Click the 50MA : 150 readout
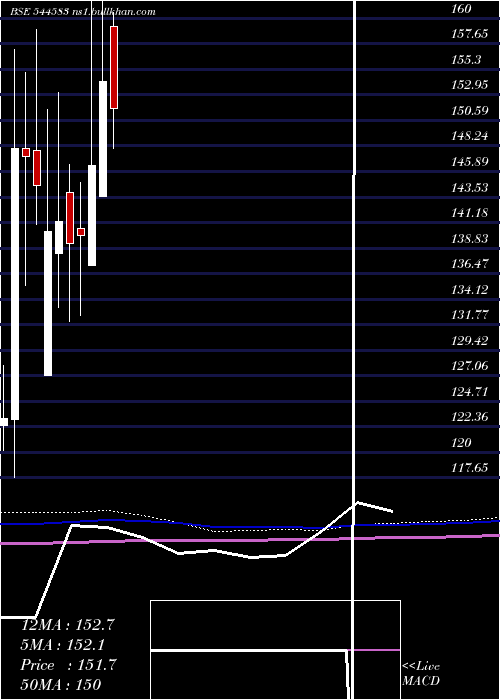Image resolution: width=500 pixels, height=700 pixels. click(61, 684)
